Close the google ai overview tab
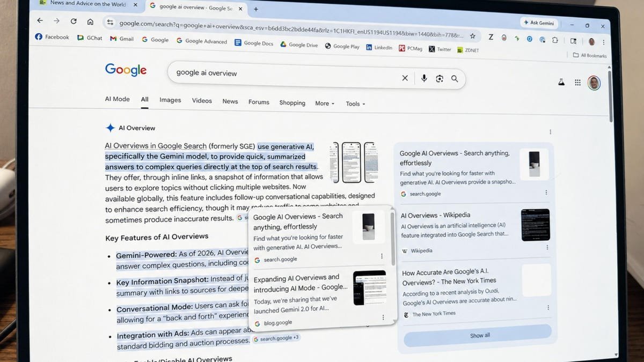644x362 pixels. tap(239, 8)
